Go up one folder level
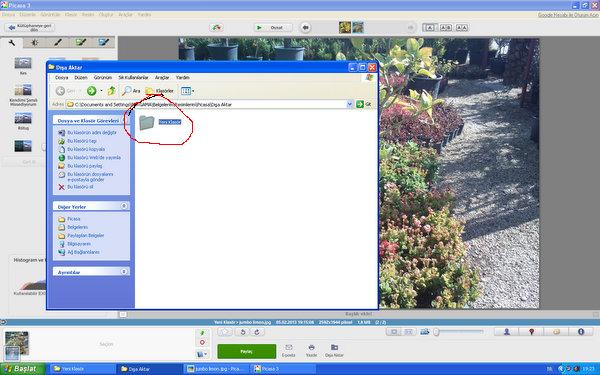Screen dimensions: 600x375 click(111, 91)
